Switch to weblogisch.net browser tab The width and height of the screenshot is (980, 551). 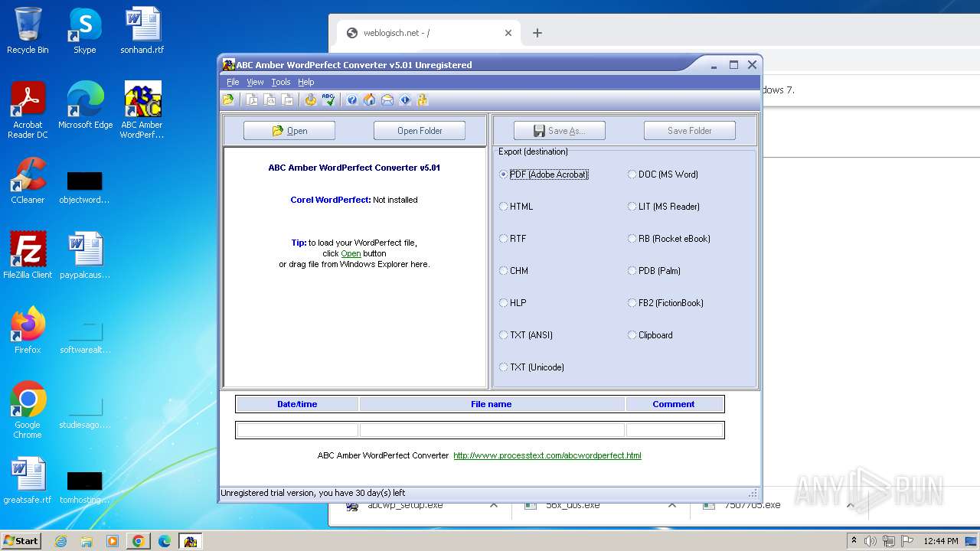point(429,33)
